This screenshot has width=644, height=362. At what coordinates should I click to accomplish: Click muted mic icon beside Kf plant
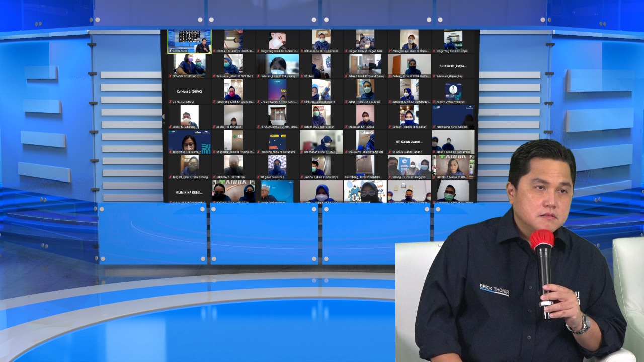tap(301, 76)
